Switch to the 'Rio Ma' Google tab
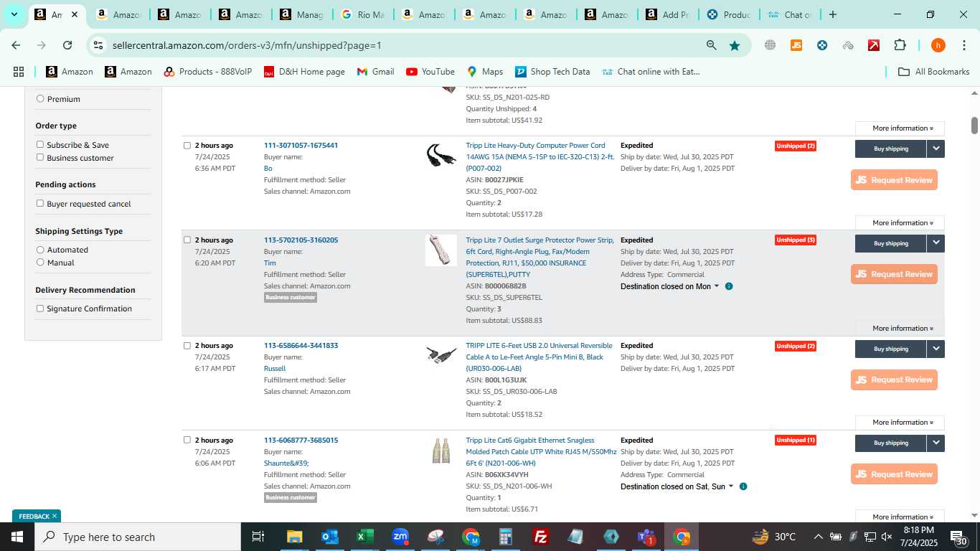980x551 pixels. click(x=363, y=14)
